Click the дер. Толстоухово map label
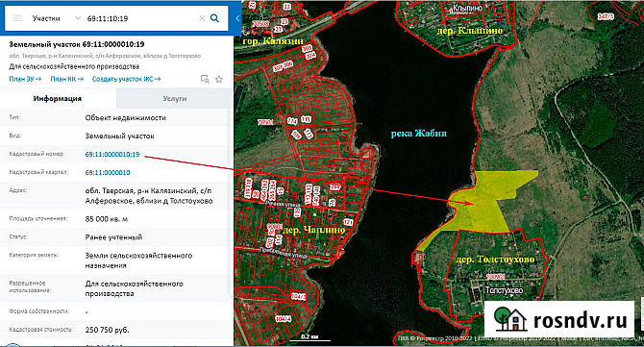The height and width of the screenshot is (347, 644). click(x=495, y=260)
